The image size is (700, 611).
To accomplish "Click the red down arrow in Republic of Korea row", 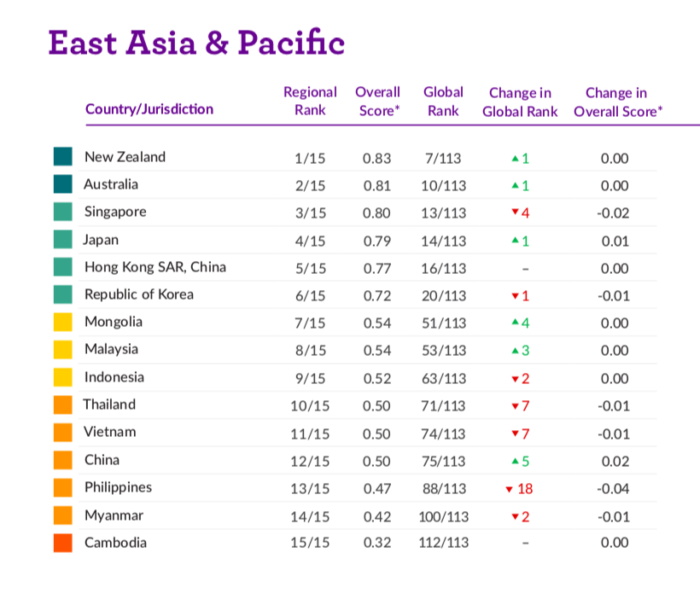I will click(515, 296).
